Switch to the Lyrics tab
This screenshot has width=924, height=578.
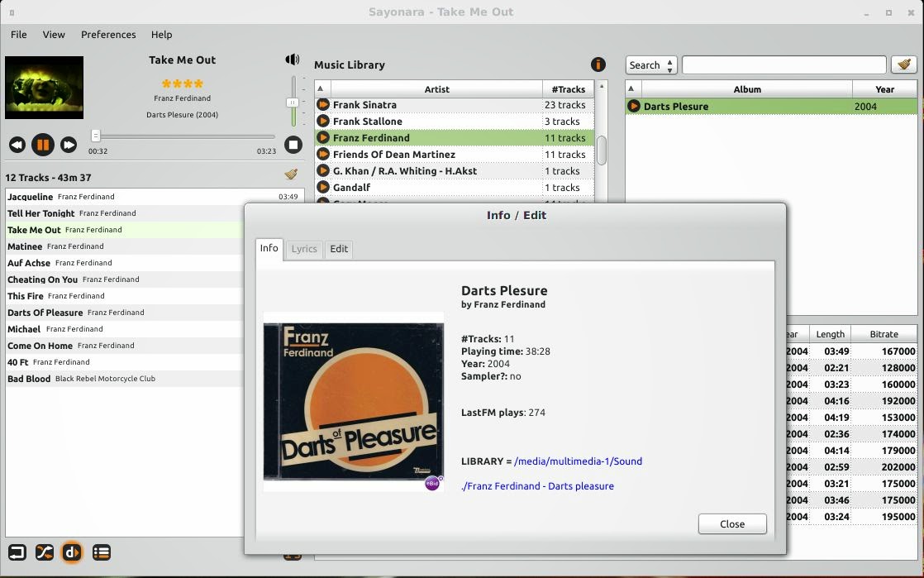(x=304, y=249)
